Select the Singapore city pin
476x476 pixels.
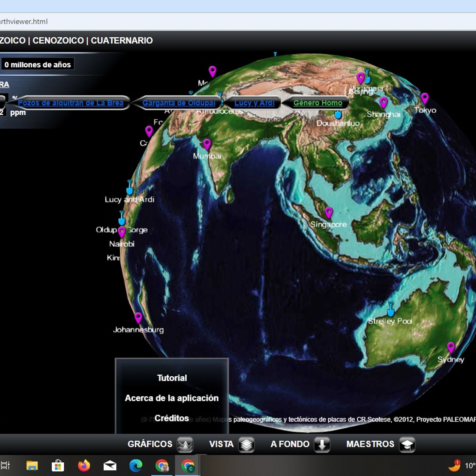[329, 213]
